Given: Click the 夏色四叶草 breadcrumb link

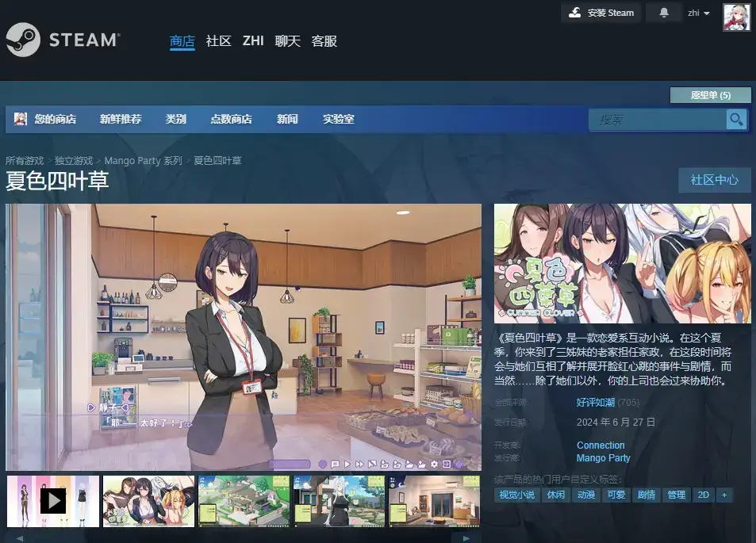Looking at the screenshot, I should (217, 160).
